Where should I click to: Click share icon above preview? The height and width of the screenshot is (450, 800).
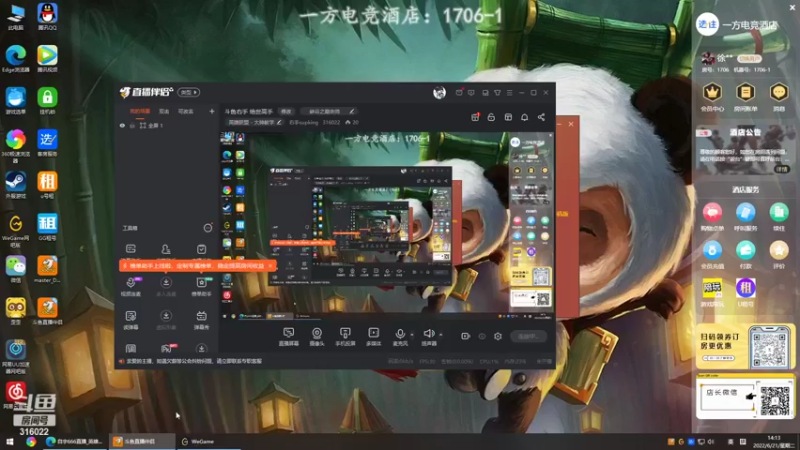point(541,117)
